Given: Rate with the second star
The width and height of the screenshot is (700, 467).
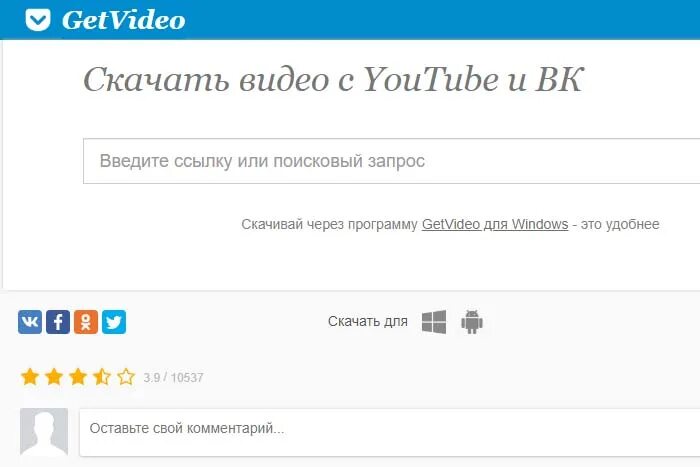Looking at the screenshot, I should tap(54, 377).
